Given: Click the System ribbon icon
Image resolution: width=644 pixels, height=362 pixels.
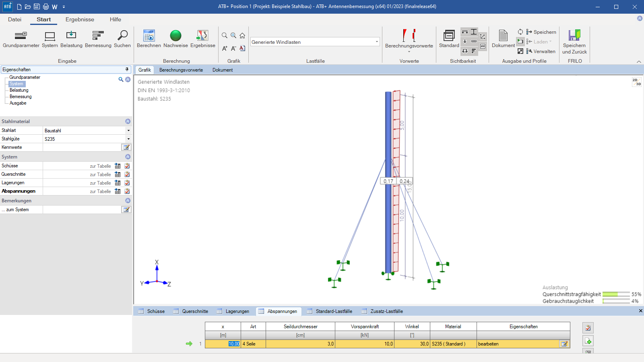Looking at the screenshot, I should pyautogui.click(x=50, y=39).
